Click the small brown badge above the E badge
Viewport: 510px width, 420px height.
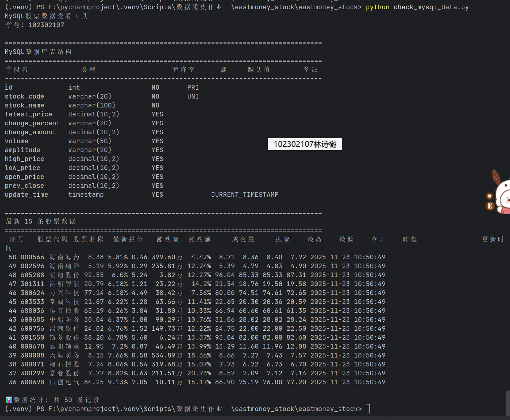pos(489,196)
